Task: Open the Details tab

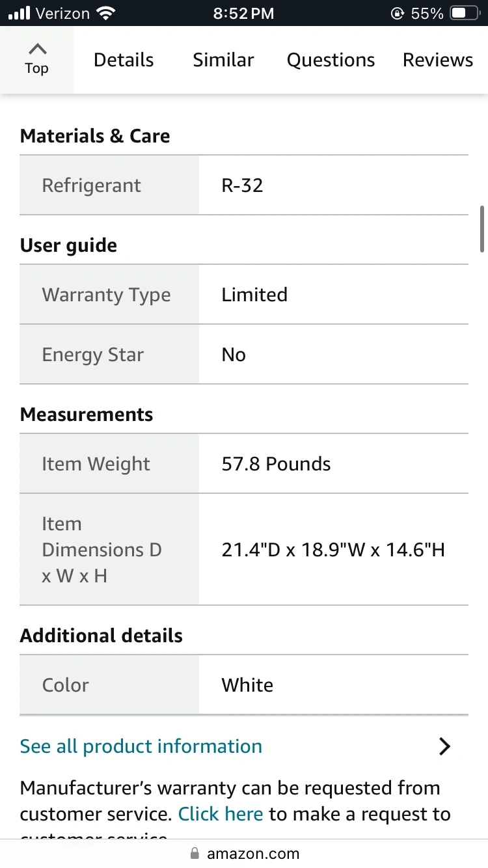Action: pos(124,60)
